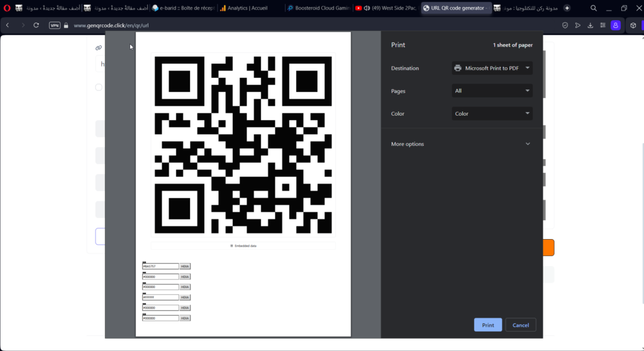Open the Color mode dropdown
Screen dimensions: 644x351
coord(492,113)
